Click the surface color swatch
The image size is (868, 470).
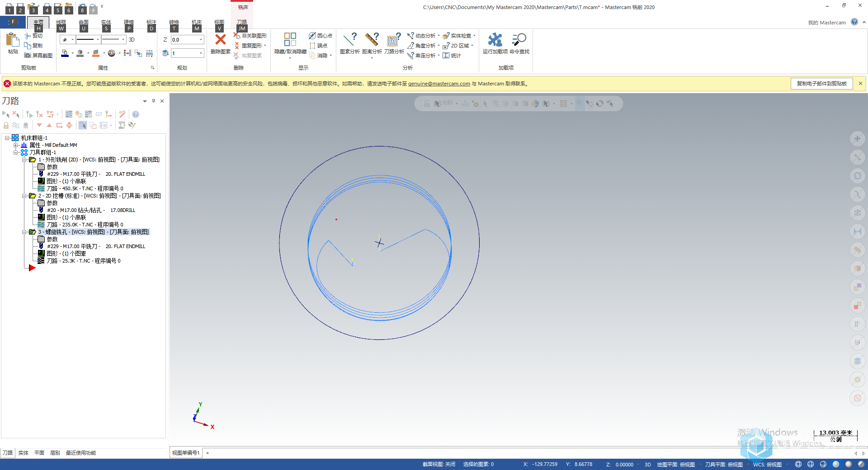pos(96,53)
